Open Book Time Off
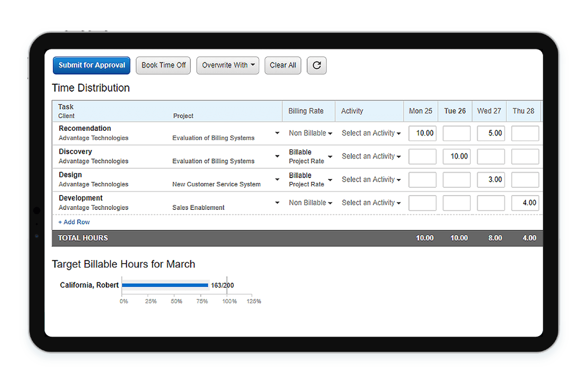 click(164, 65)
